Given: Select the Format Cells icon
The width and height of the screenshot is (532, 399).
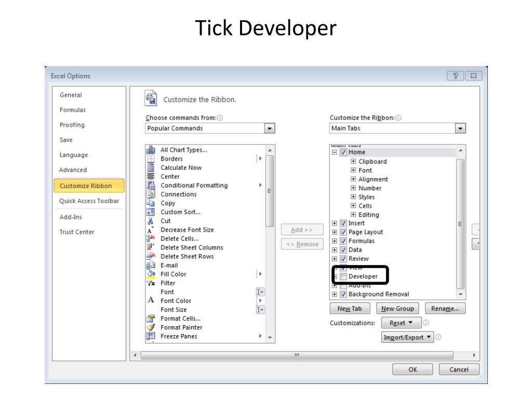Looking at the screenshot, I should (x=151, y=318).
